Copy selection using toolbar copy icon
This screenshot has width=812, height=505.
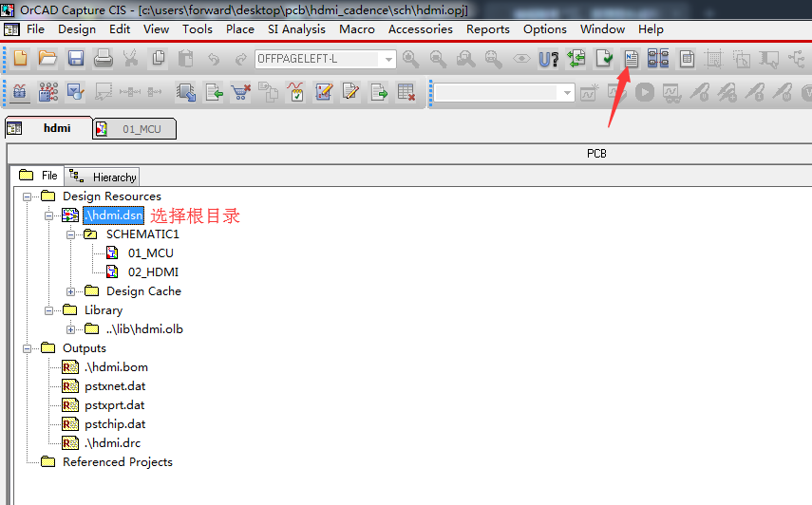tap(159, 58)
